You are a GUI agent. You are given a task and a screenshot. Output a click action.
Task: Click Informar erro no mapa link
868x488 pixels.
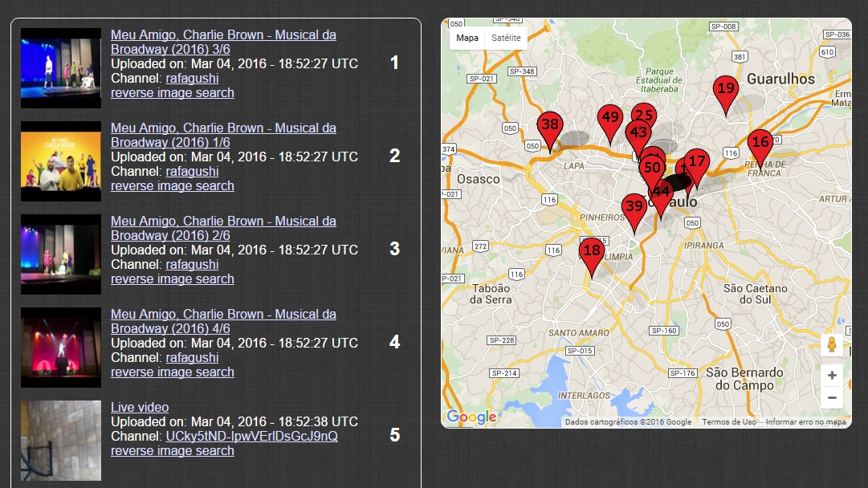tap(806, 421)
